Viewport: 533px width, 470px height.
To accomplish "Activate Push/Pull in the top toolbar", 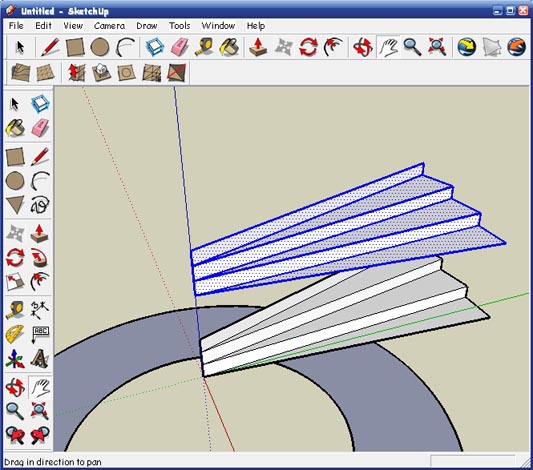I will [258, 47].
